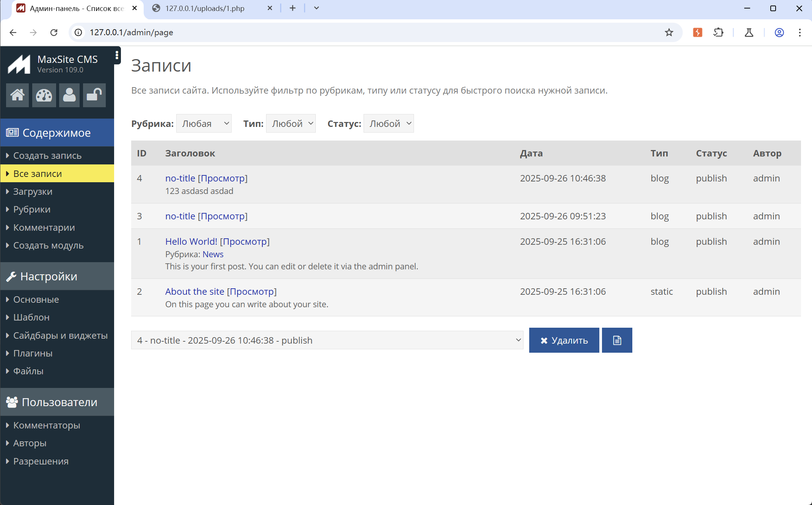Click the sidebar three-dot menu icon
The width and height of the screenshot is (812, 505).
[117, 56]
